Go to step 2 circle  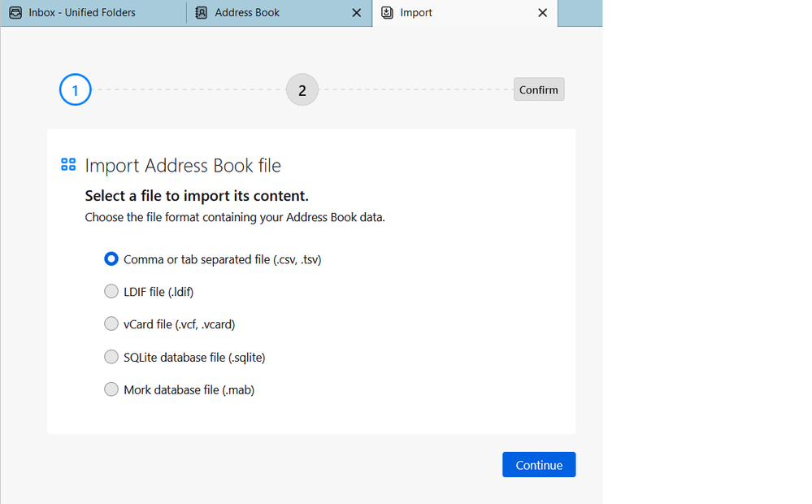point(302,89)
